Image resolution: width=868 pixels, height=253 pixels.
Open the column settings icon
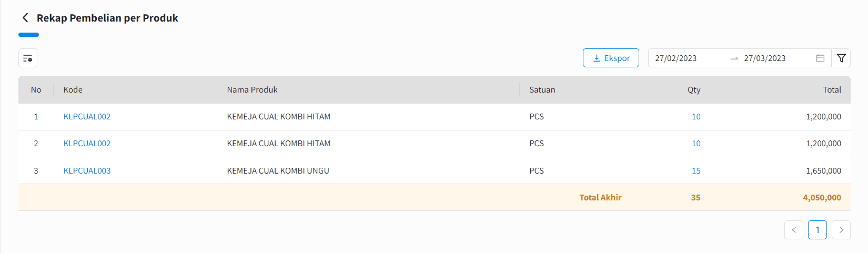click(x=28, y=58)
